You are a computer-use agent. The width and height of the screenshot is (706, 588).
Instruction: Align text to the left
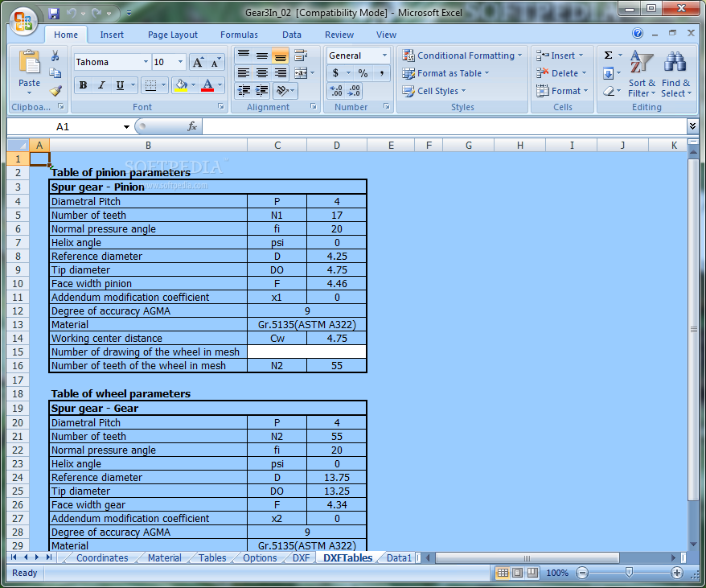(x=244, y=73)
